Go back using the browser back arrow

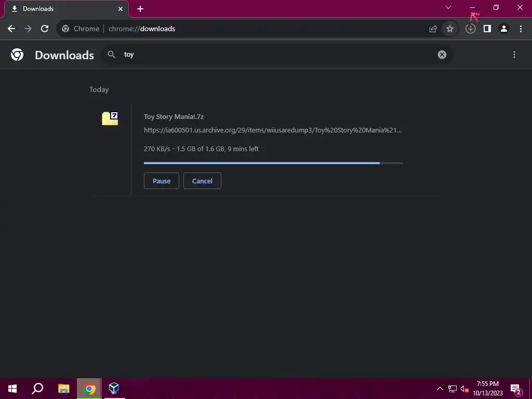coord(11,29)
